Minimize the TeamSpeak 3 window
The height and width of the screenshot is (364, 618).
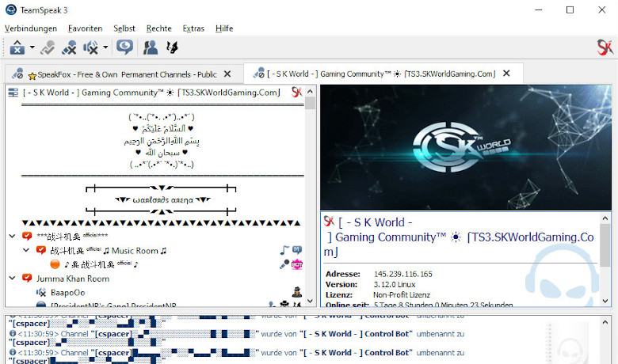(539, 9)
